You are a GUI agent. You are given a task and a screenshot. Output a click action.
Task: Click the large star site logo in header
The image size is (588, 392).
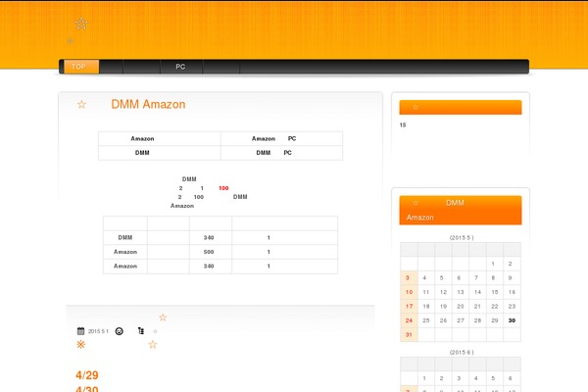pyautogui.click(x=81, y=24)
